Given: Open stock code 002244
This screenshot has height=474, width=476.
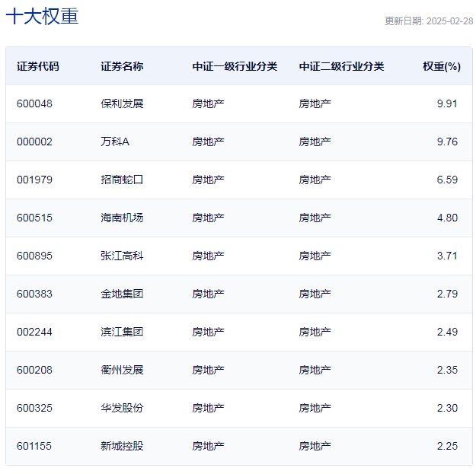Looking at the screenshot, I should click(x=34, y=332).
